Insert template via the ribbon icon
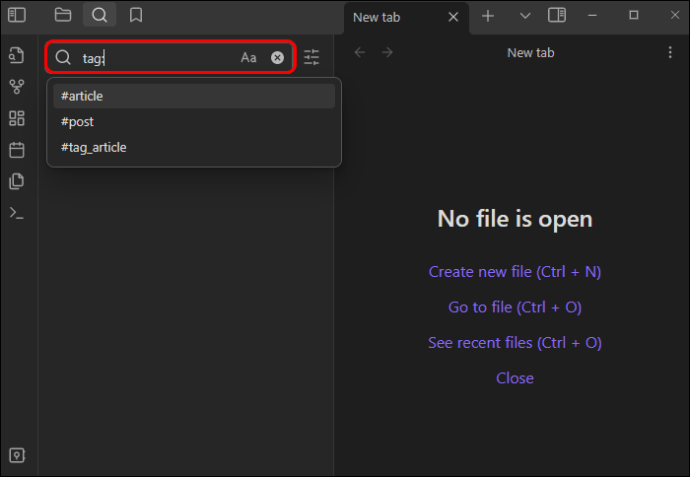 (17, 181)
